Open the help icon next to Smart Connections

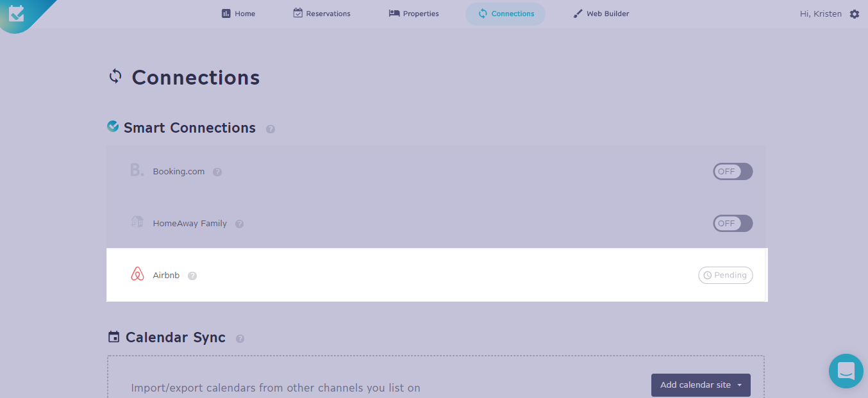tap(271, 129)
